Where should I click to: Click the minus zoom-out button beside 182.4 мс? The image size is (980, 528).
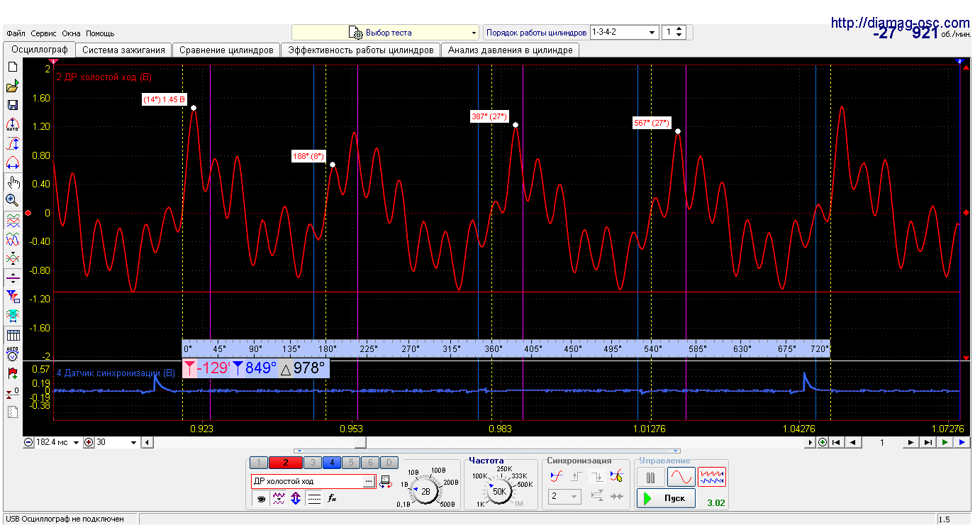(x=28, y=442)
